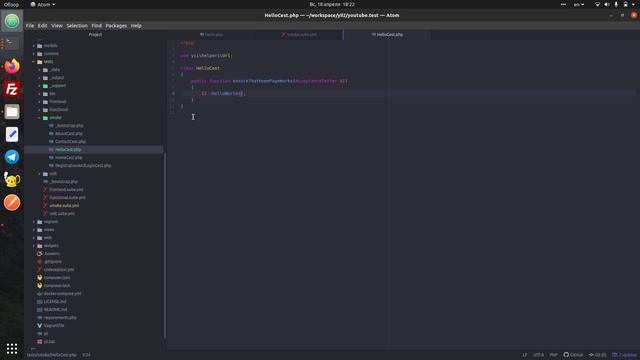Open the Help menu
This screenshot has height=360, width=640.
coord(136,25)
